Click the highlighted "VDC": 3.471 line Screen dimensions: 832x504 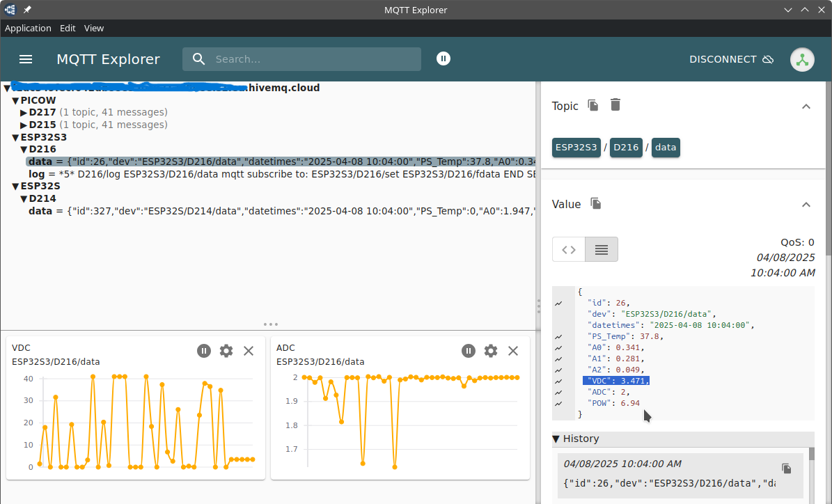tap(616, 381)
